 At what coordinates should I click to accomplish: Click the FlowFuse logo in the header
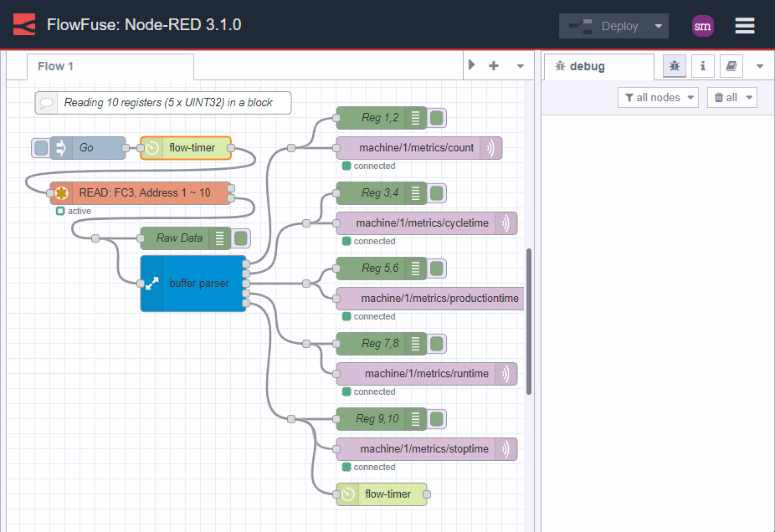(x=23, y=25)
